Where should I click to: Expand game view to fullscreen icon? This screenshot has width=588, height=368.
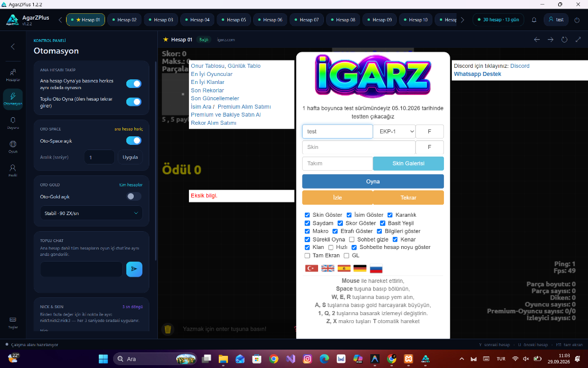[x=578, y=40]
